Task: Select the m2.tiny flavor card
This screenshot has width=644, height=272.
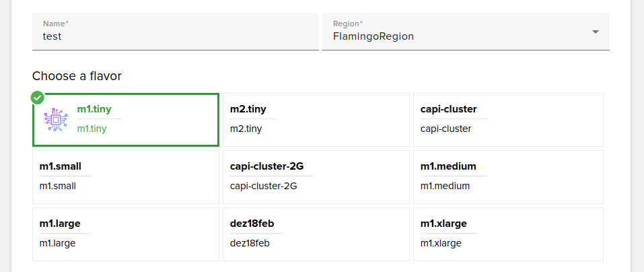Action: 316,119
